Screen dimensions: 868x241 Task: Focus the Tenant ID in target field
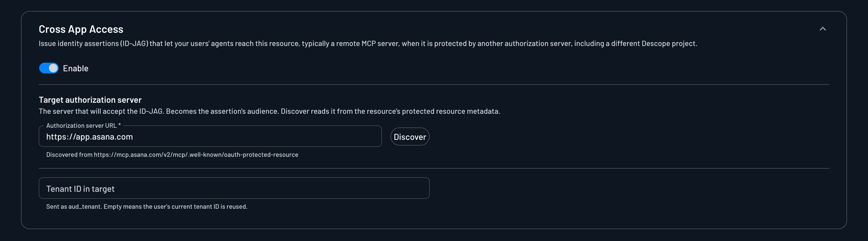[x=234, y=188]
